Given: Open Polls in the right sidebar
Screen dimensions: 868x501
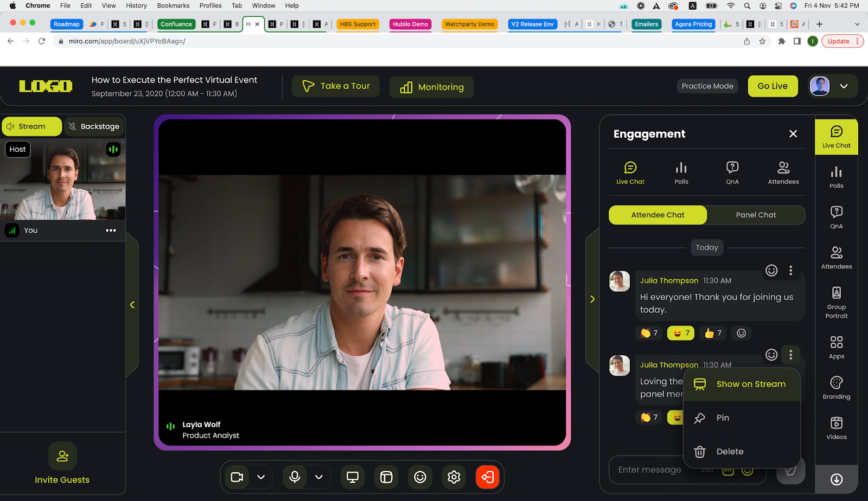Looking at the screenshot, I should pyautogui.click(x=836, y=177).
